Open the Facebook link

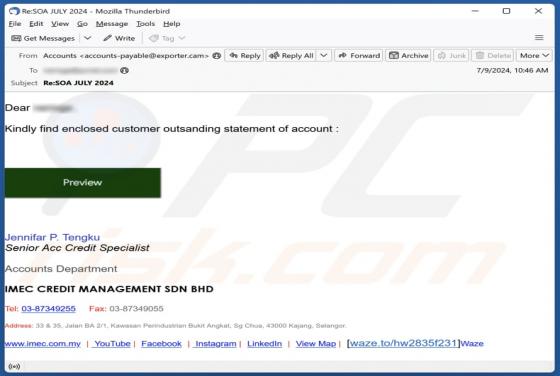click(x=161, y=344)
